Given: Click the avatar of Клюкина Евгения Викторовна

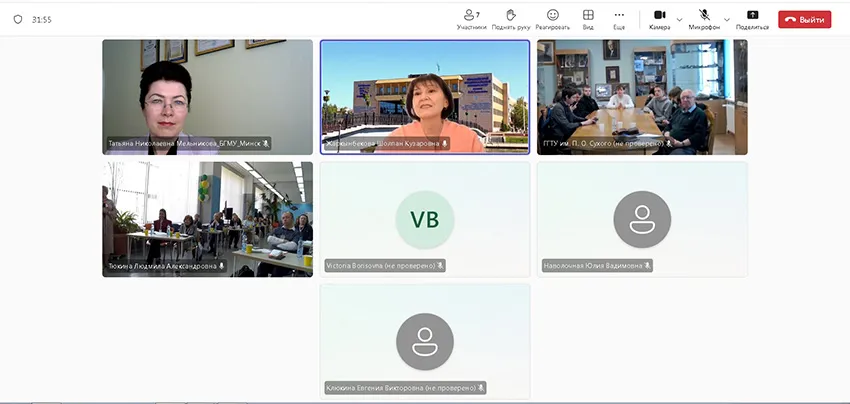Looking at the screenshot, I should tap(425, 342).
